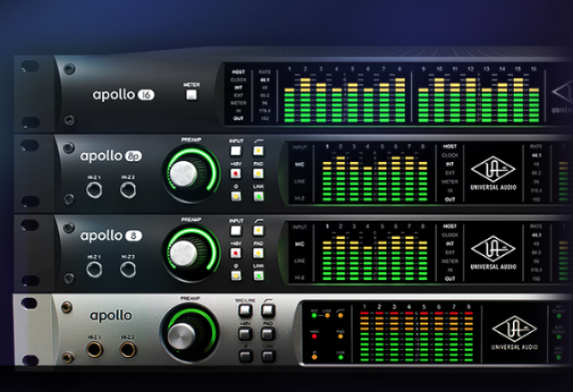Screen dimensions: 573x392
Task: Toggle low-cut filter button on Apollo 8
Action: point(259,231)
